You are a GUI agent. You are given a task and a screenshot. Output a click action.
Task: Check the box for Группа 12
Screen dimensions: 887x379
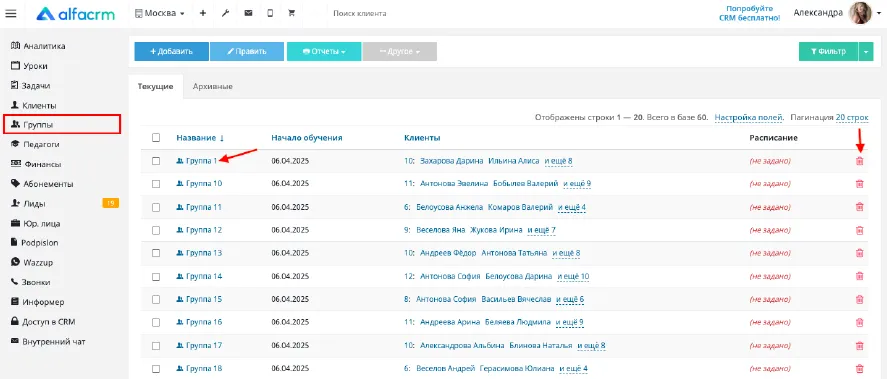click(x=156, y=230)
